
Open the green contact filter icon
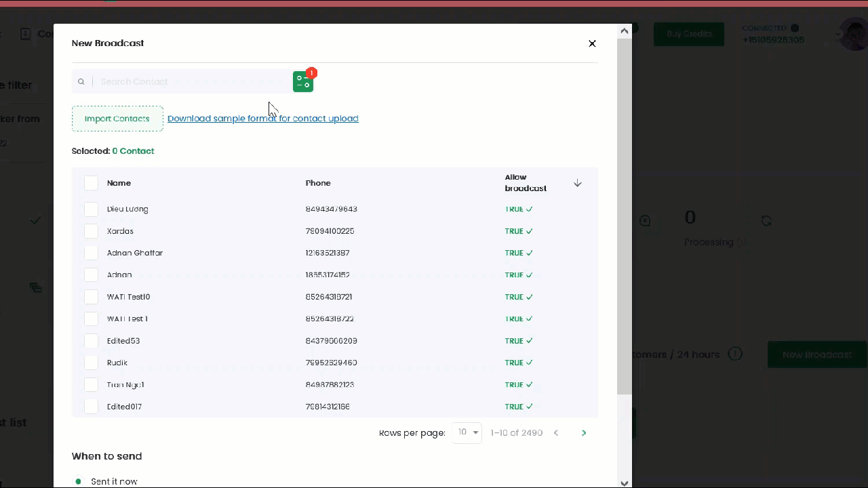point(303,81)
